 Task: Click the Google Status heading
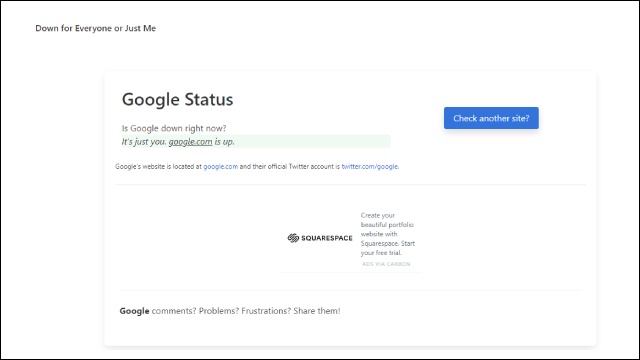pos(178,99)
